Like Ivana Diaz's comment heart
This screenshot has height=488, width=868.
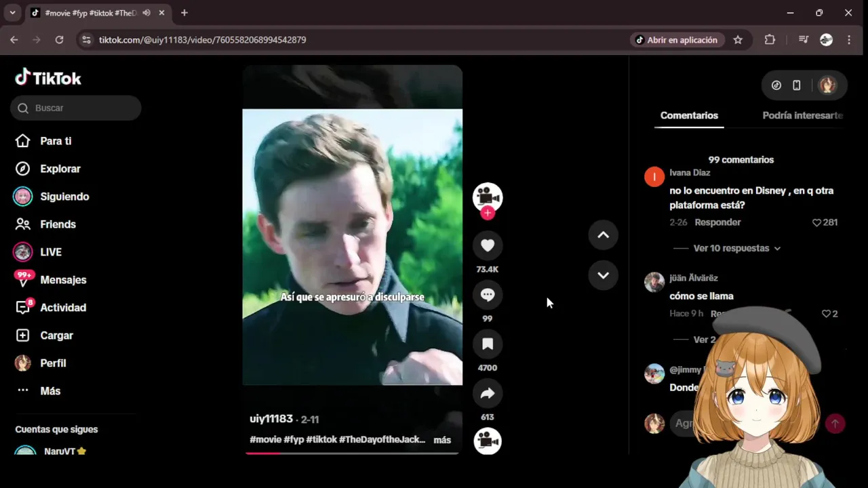(x=816, y=222)
